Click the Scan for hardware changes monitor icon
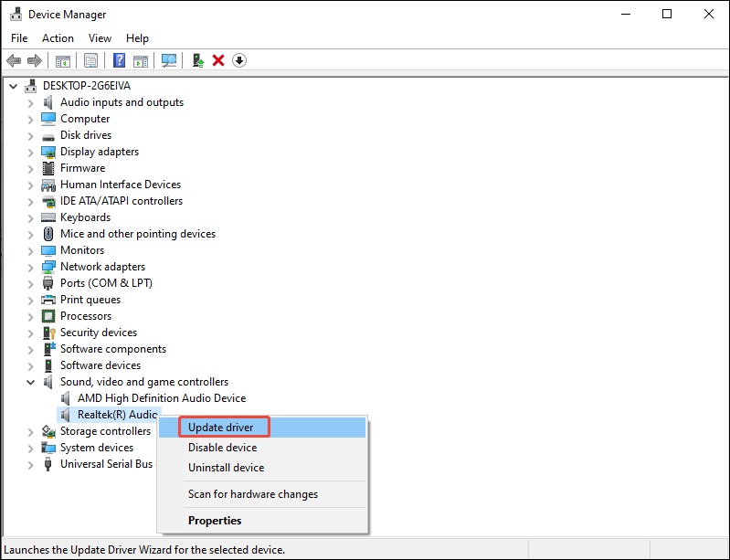This screenshot has width=730, height=560. [x=168, y=60]
